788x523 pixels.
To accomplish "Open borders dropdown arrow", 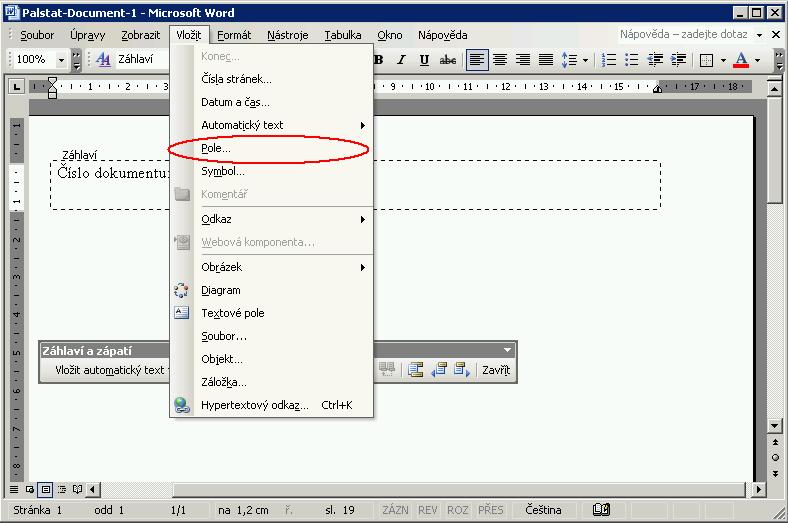I will tap(723, 60).
